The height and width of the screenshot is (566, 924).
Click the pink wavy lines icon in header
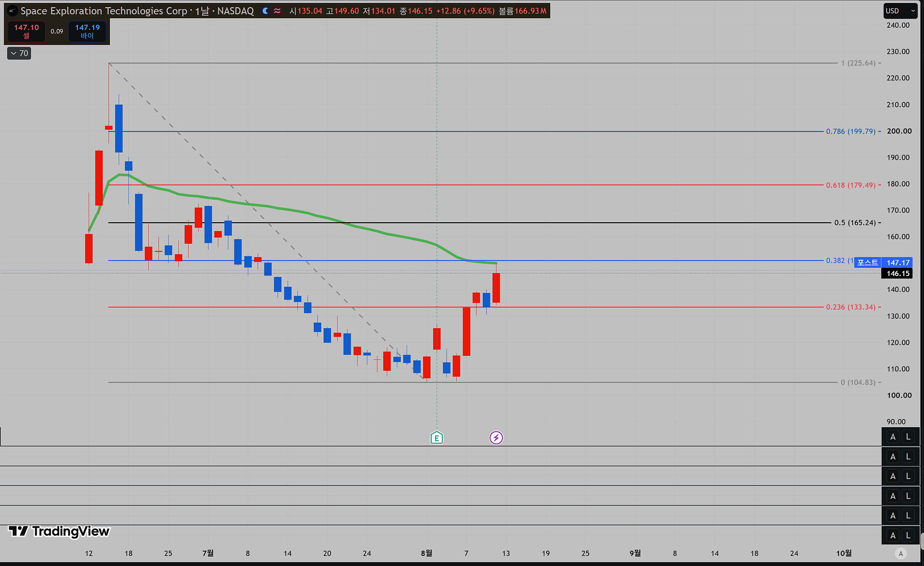point(277,11)
